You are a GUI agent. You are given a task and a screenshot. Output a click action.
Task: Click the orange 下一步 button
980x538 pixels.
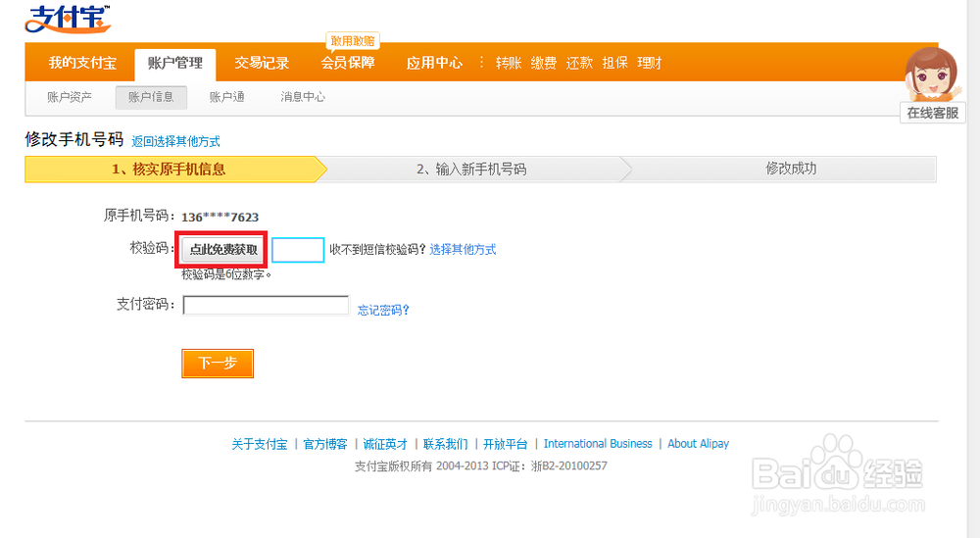(x=218, y=363)
